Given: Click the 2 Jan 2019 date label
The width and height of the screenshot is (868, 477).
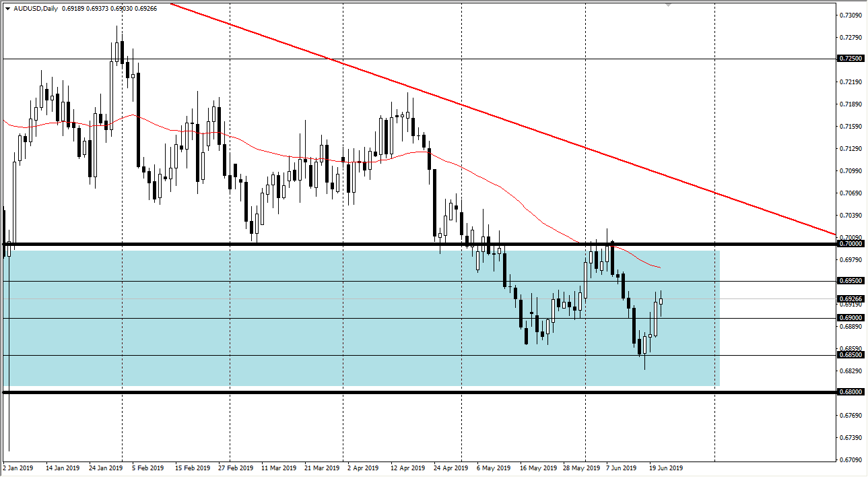Looking at the screenshot, I should click(18, 468).
